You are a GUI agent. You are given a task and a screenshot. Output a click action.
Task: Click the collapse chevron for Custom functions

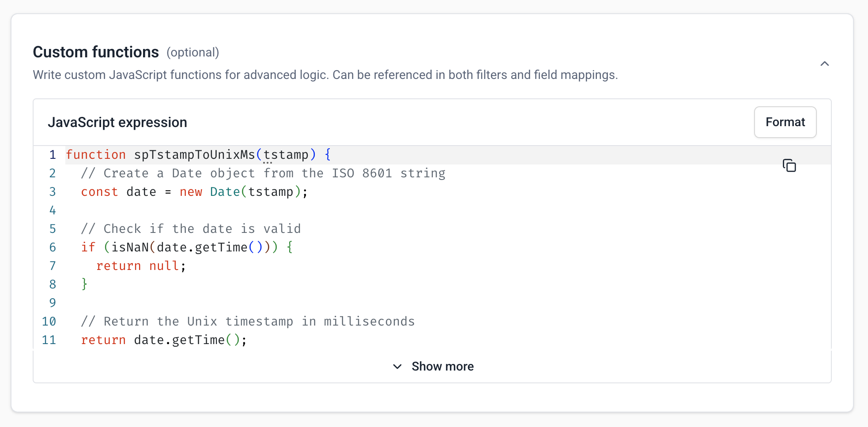click(x=825, y=64)
